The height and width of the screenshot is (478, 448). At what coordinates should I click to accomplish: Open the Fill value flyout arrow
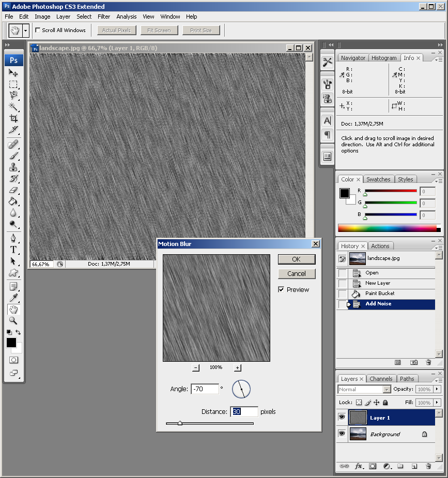click(437, 403)
